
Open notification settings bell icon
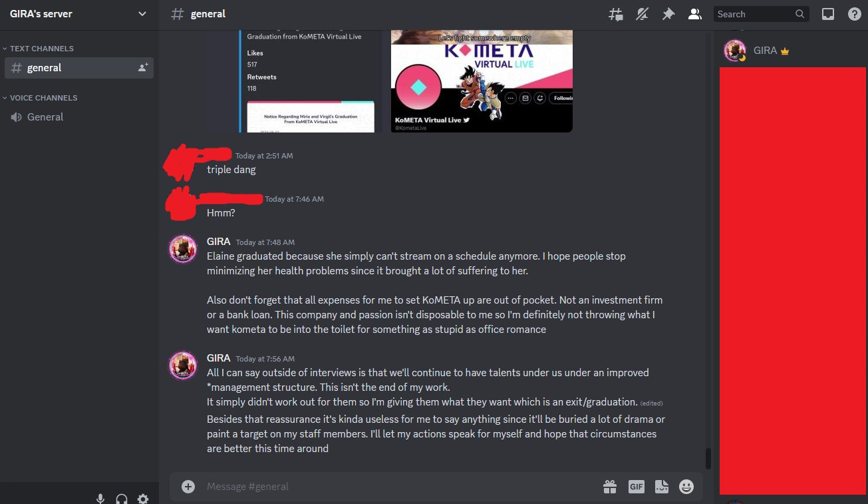tap(642, 14)
